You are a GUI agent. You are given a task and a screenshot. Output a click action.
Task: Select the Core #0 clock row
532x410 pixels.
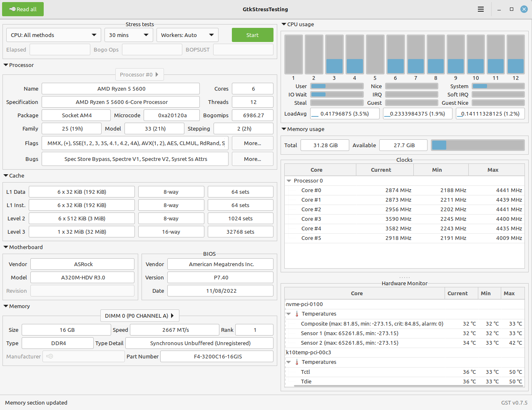[405, 190]
